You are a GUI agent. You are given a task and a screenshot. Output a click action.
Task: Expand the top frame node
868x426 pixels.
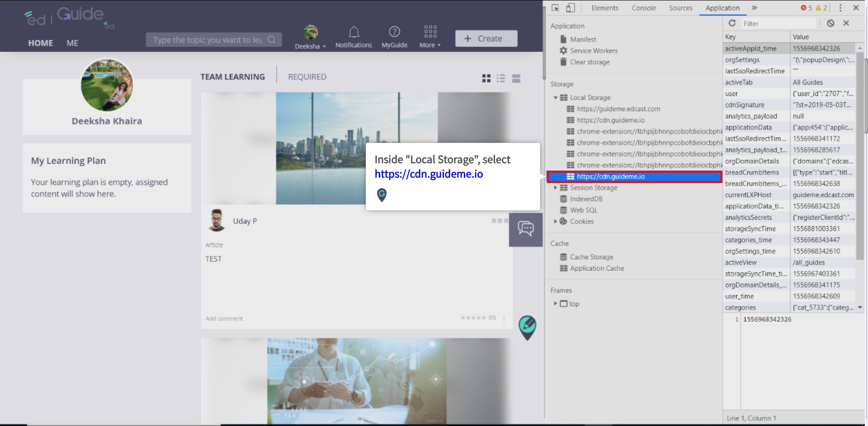556,304
